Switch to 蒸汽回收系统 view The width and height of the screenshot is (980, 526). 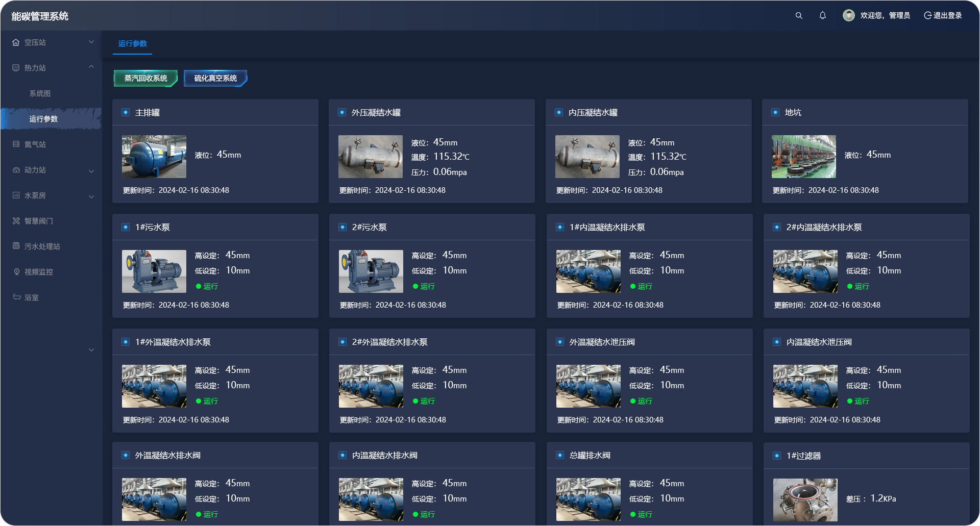point(145,78)
